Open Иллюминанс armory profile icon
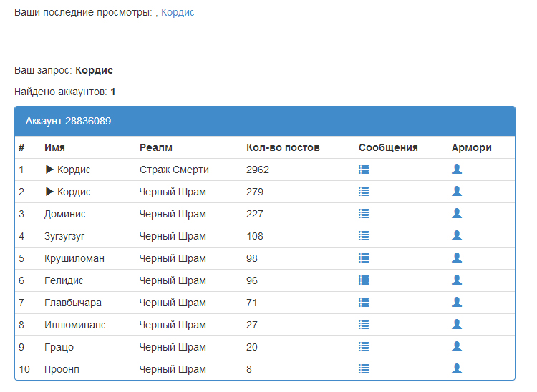The height and width of the screenshot is (392, 537). click(x=457, y=324)
